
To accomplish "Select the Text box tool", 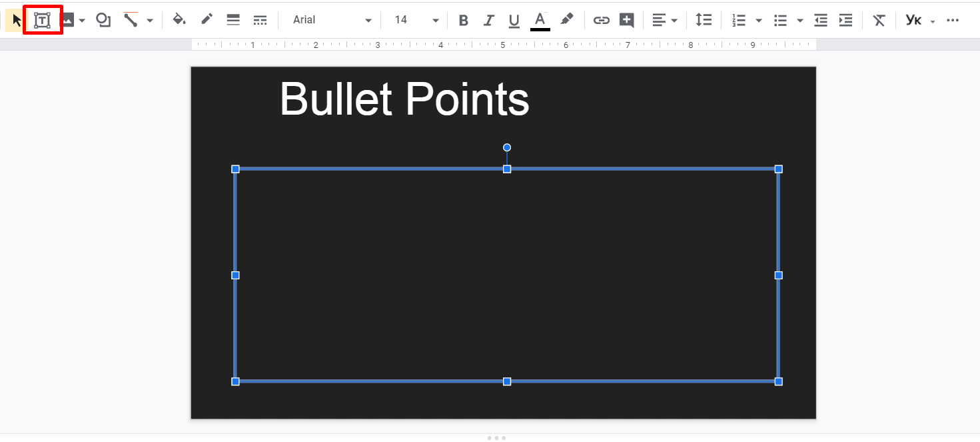I will [x=43, y=20].
